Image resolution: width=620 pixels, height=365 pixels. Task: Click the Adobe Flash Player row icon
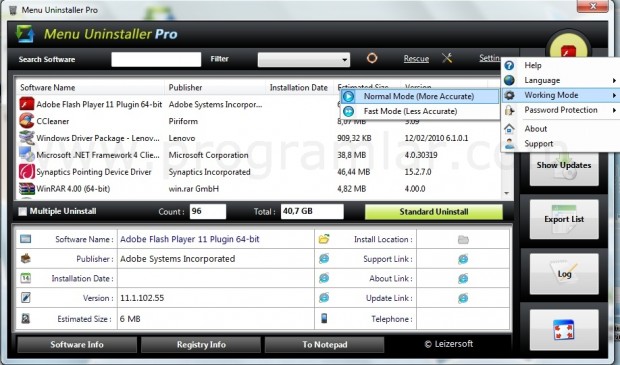click(26, 104)
